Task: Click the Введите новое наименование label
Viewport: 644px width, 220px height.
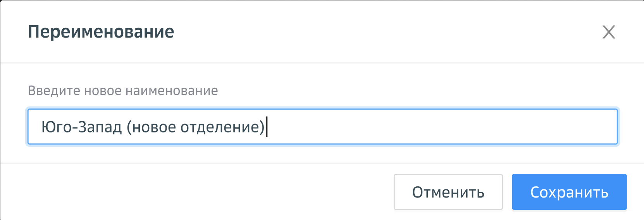Action: tap(123, 91)
